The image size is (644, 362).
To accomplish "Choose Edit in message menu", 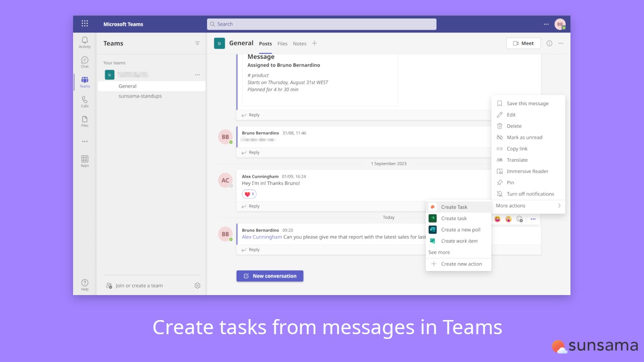I will 528,115.
